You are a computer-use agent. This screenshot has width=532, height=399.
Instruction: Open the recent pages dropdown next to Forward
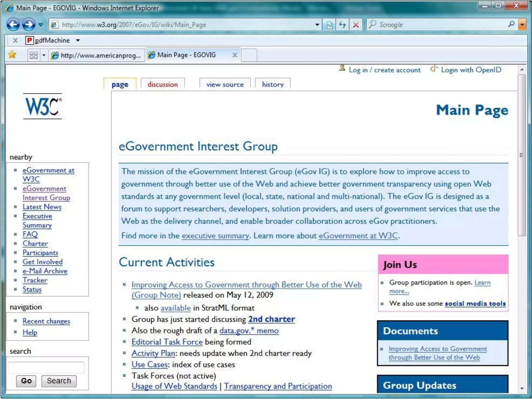pyautogui.click(x=41, y=25)
